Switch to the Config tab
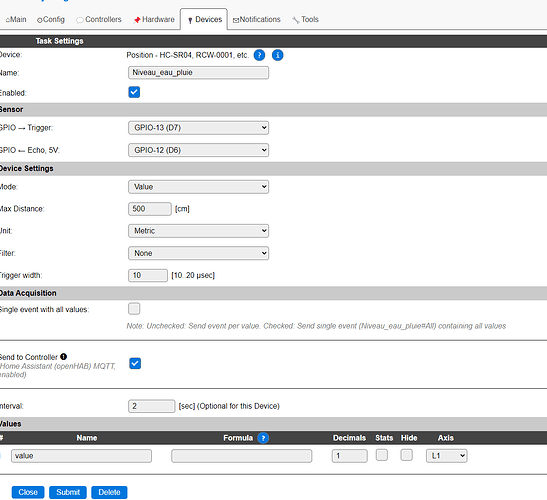The width and height of the screenshot is (547, 500). point(51,20)
